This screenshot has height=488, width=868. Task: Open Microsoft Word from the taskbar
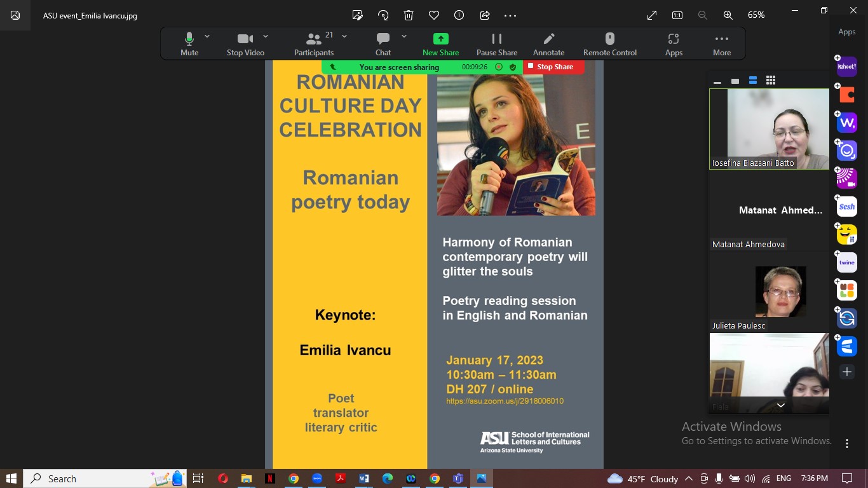pos(363,478)
